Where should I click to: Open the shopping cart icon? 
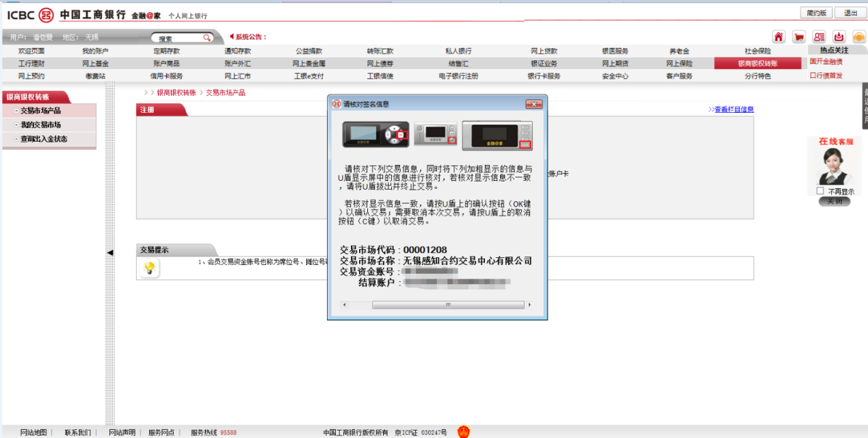(799, 37)
